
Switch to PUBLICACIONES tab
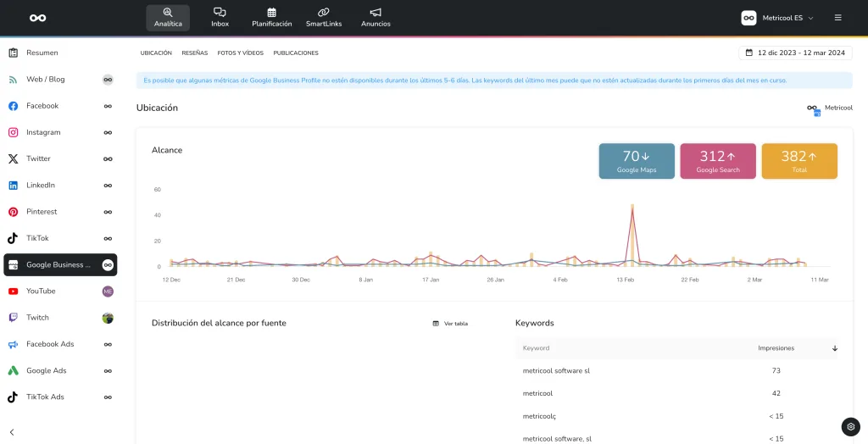click(x=296, y=53)
